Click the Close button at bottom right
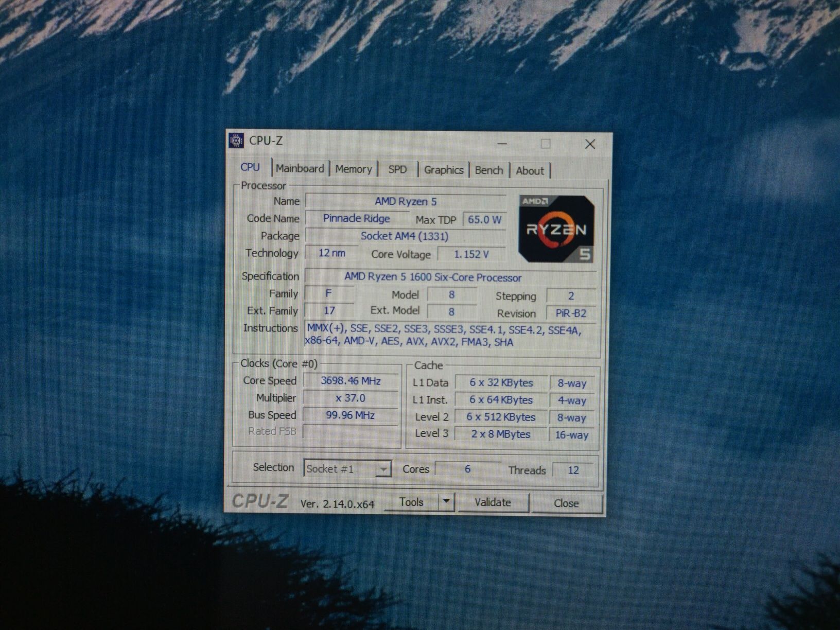 coord(566,503)
